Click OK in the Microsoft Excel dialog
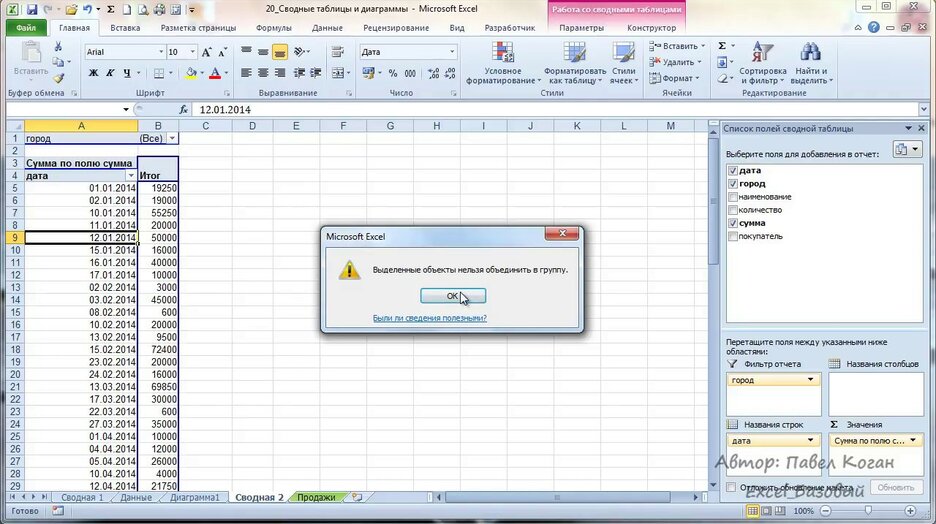Screen dimensions: 936x524 [x=453, y=296]
